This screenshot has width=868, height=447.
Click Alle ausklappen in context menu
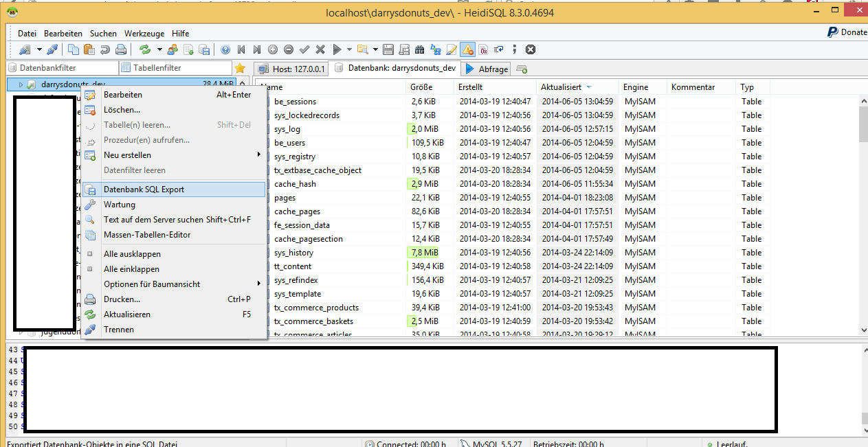point(173,254)
